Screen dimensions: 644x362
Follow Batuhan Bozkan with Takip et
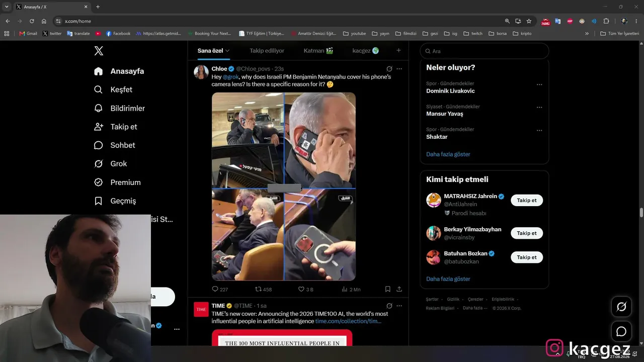527,257
